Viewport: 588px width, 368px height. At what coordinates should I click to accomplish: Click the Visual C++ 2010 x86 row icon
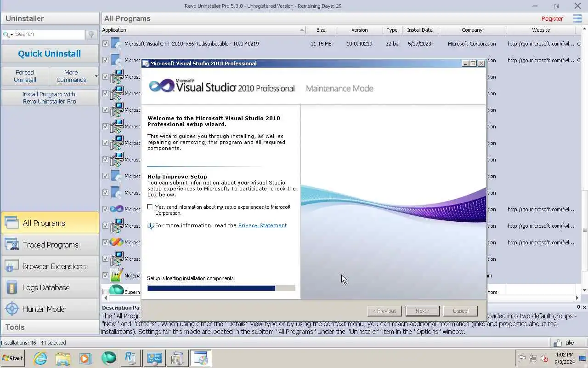point(117,44)
